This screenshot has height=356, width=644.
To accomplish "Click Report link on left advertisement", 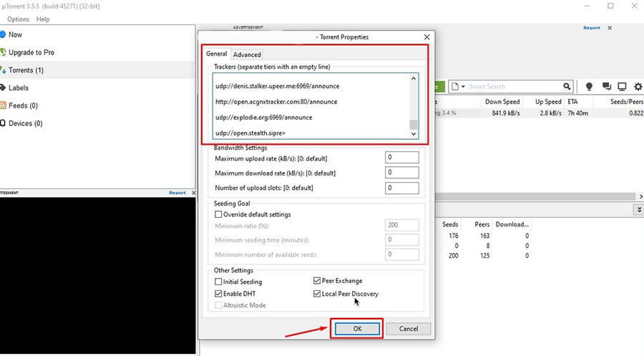I will 177,193.
